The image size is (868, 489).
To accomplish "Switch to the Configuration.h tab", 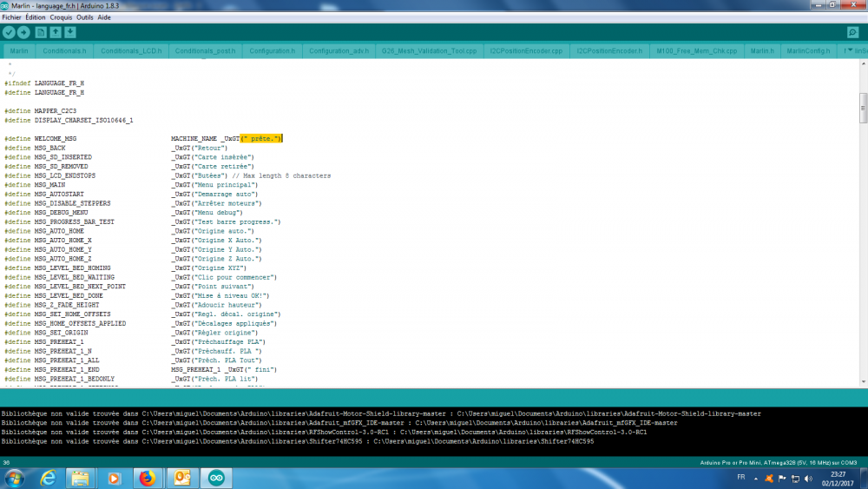I will pyautogui.click(x=272, y=51).
